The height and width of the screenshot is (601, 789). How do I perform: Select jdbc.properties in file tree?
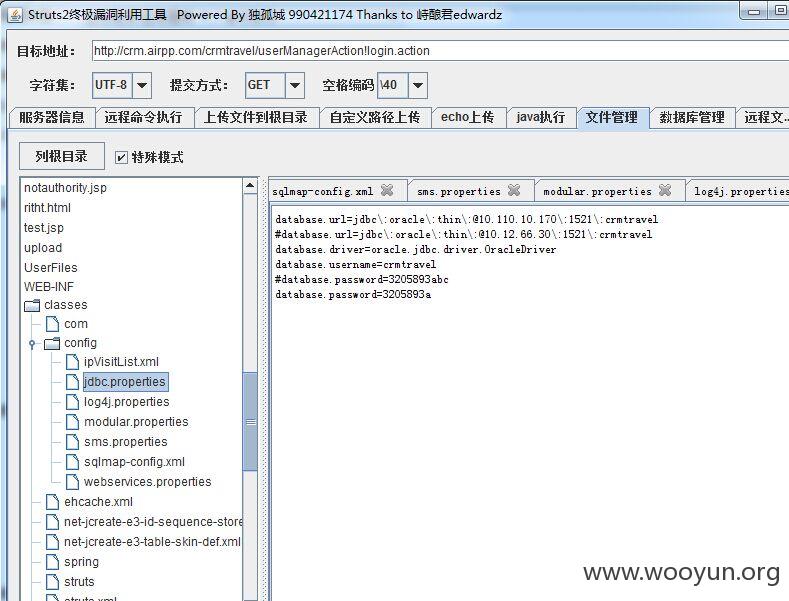(x=125, y=382)
